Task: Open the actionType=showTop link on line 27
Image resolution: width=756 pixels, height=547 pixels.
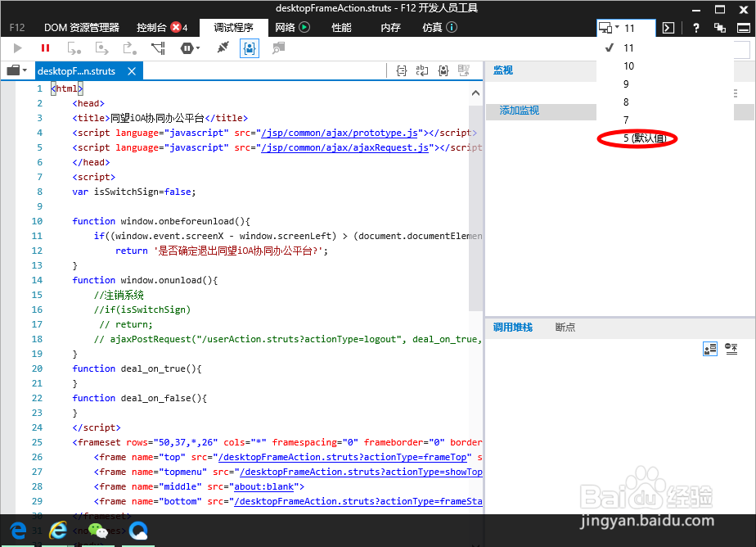Action: click(x=361, y=472)
